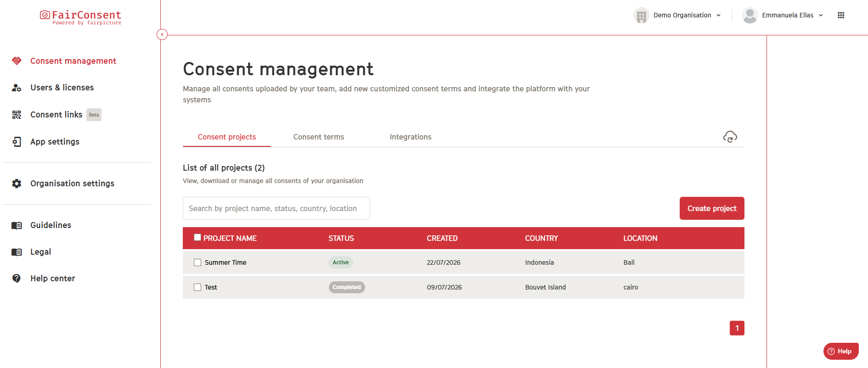The height and width of the screenshot is (368, 868).
Task: Switch to the Integrations tab
Action: [411, 137]
